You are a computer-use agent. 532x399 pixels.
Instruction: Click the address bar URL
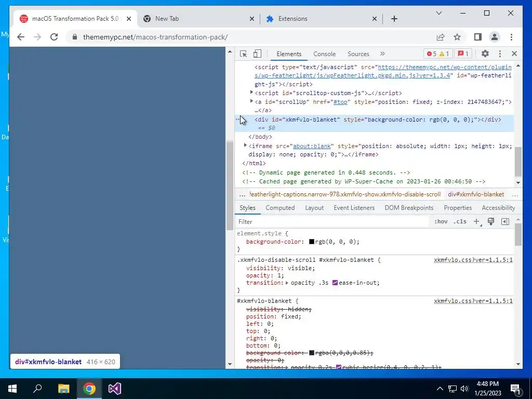(x=155, y=37)
